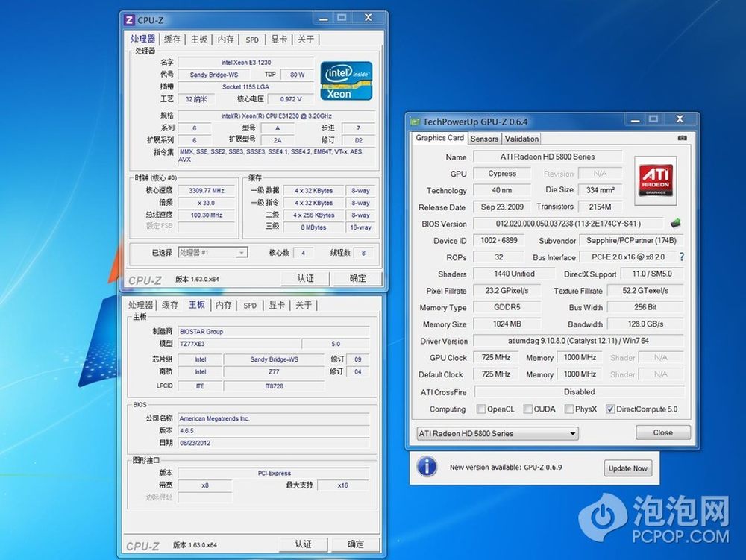746x560 pixels.
Task: Click the BIOSTAR Group manufacturer field
Action: tap(274, 331)
